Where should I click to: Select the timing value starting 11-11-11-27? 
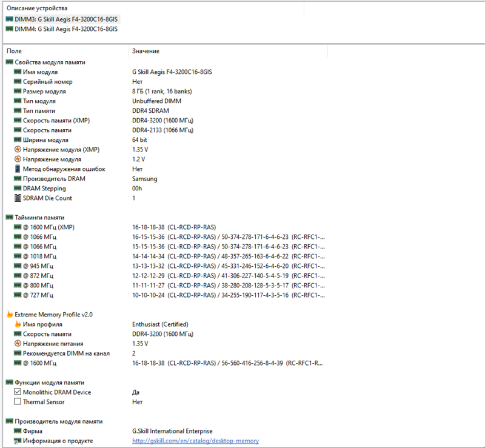(x=229, y=286)
